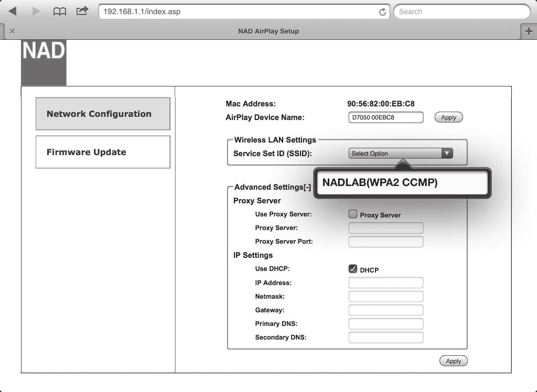The height and width of the screenshot is (392, 537).
Task: Click the Secondary DNS input field
Action: tap(385, 337)
